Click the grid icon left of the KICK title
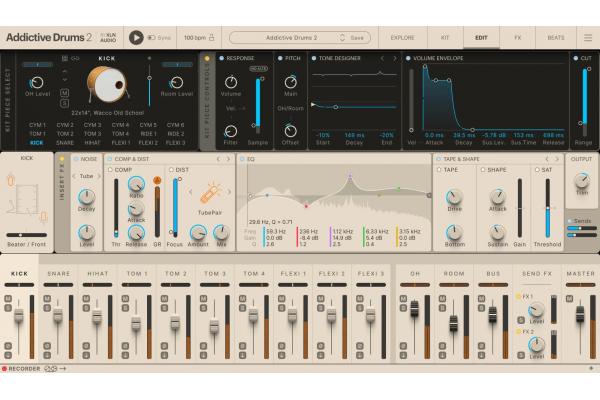600x400 pixels. coord(65,58)
